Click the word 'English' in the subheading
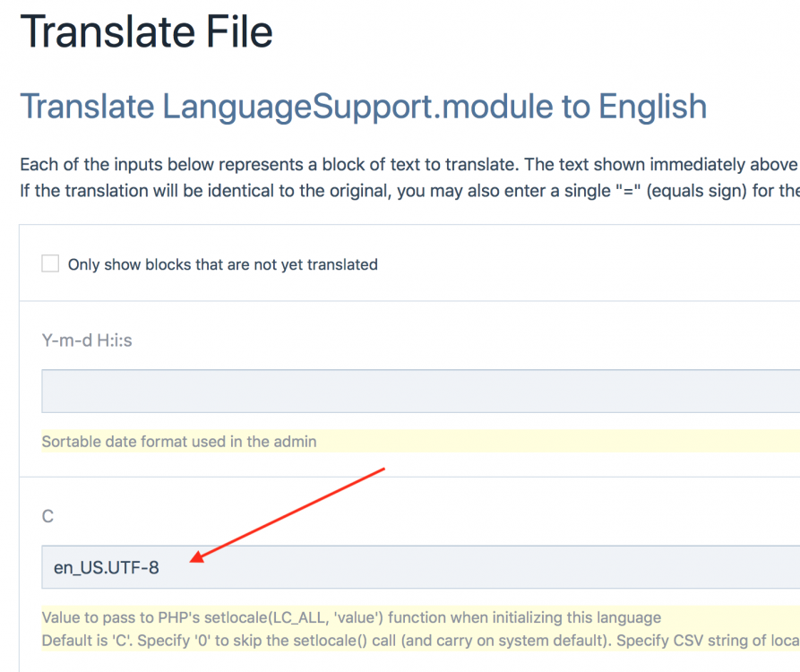 coord(652,107)
